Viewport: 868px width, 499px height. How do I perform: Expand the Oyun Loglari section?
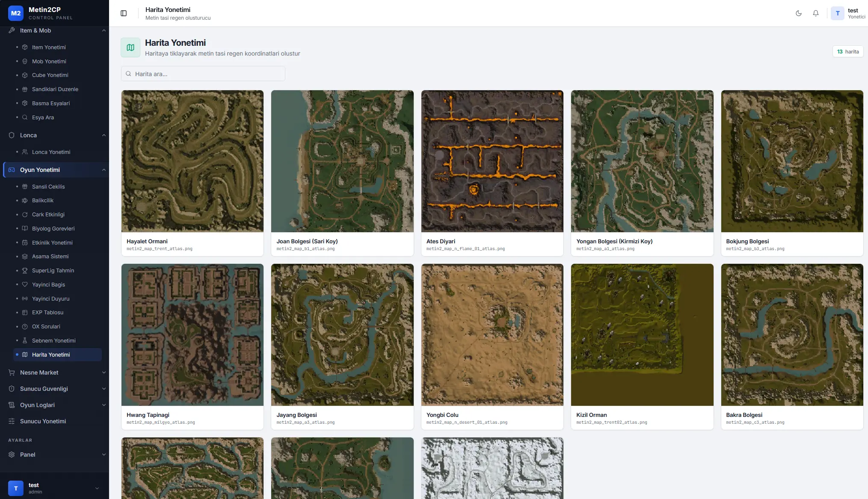tap(104, 405)
